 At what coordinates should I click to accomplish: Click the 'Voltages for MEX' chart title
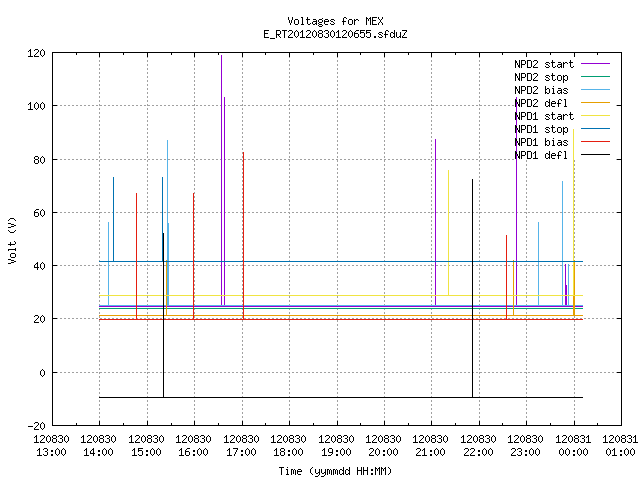click(335, 21)
